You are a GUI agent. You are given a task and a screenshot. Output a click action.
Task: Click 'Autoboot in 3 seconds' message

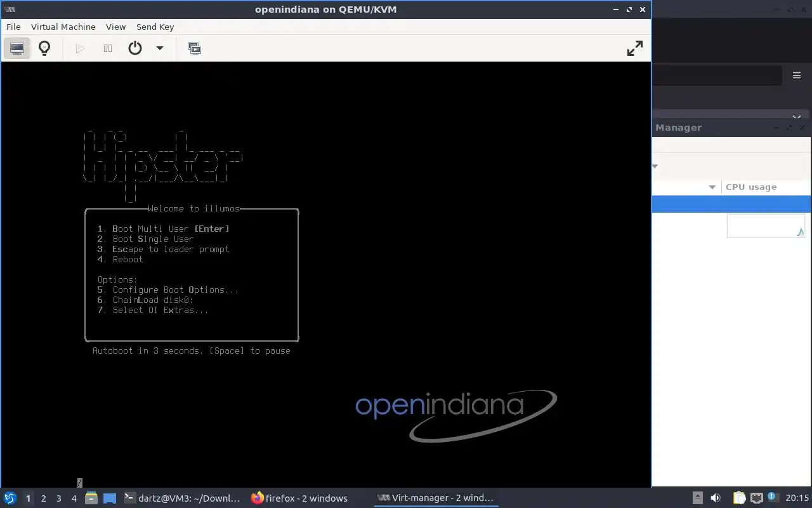pyautogui.click(x=148, y=351)
